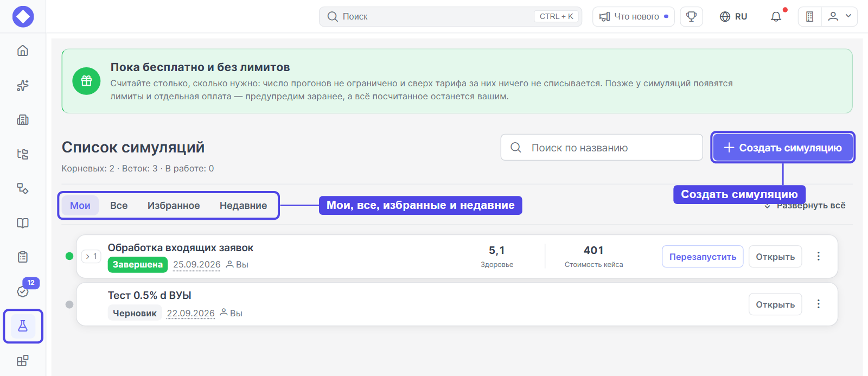868x376 pixels.
Task: Open the Тест 0.5% d ВУЫ simulation
Action: [775, 304]
